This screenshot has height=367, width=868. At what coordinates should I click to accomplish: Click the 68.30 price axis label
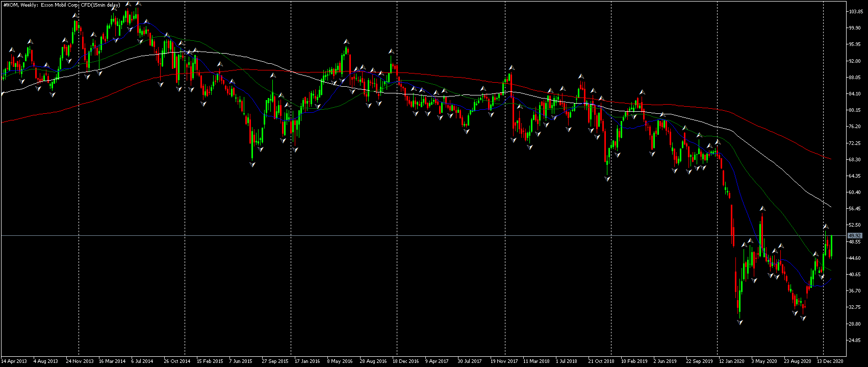tap(854, 160)
